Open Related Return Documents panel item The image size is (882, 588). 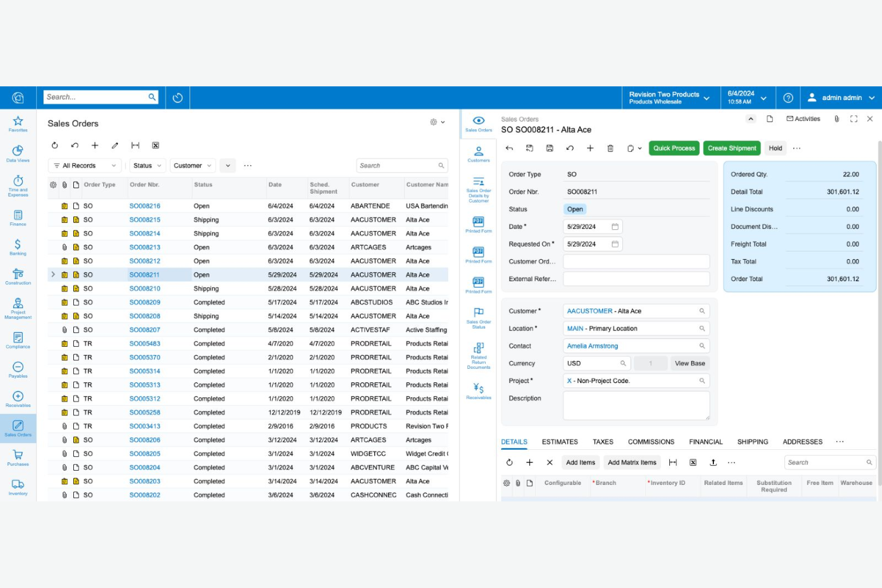point(479,356)
